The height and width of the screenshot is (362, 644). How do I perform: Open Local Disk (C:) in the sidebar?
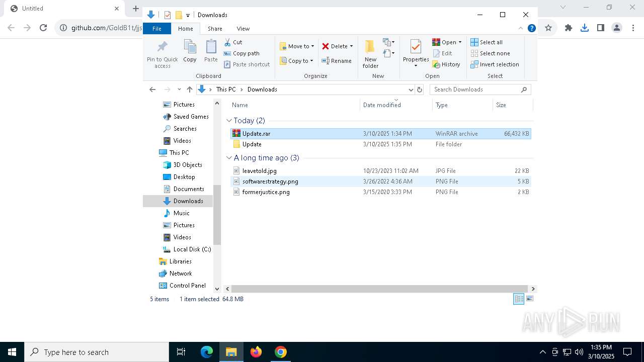[187, 249]
